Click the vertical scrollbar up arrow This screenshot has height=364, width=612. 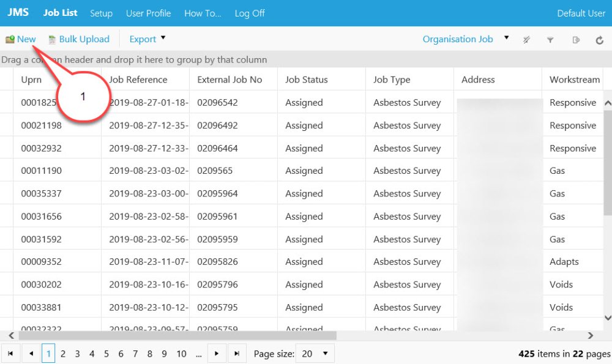pos(608,103)
